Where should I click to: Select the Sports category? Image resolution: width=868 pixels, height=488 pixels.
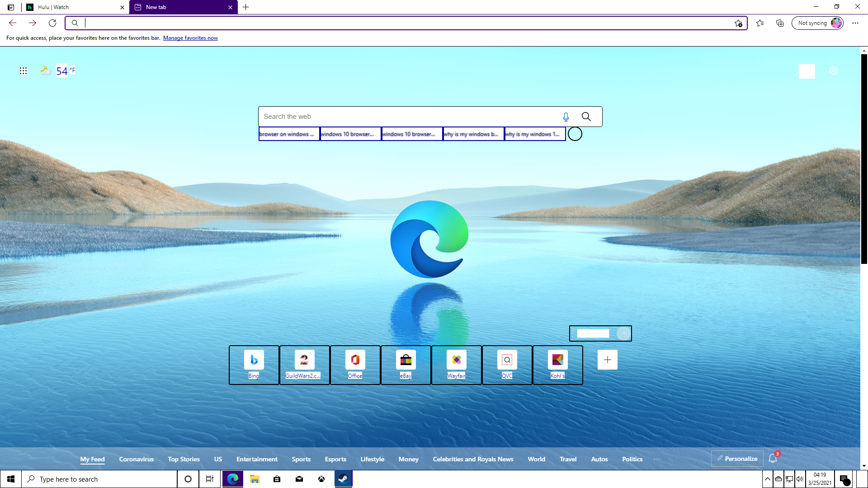tap(301, 459)
